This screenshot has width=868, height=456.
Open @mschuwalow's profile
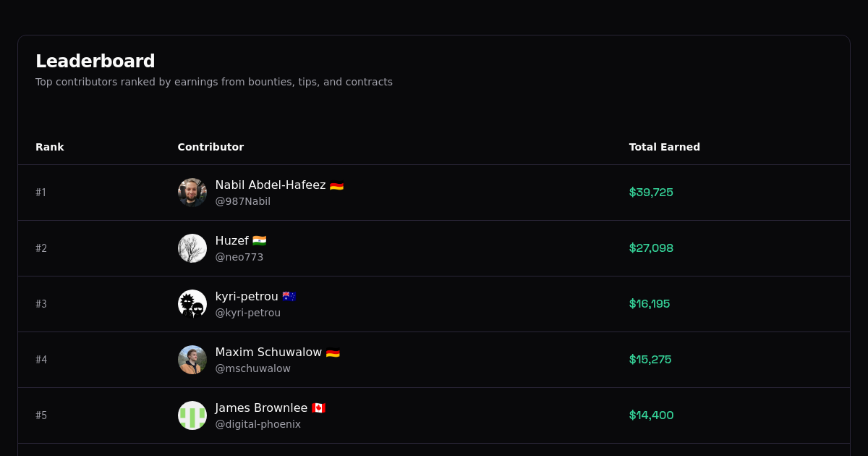(x=252, y=368)
